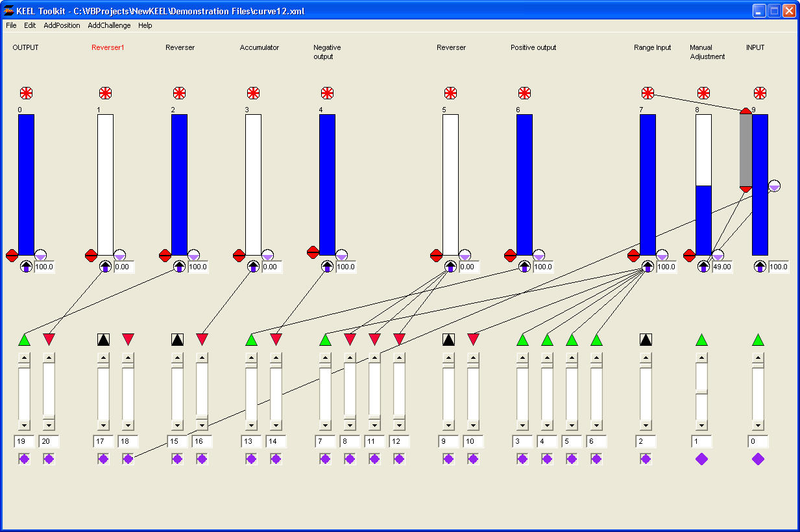Click the red inverted triangle above slider 20
The image size is (800, 532).
pyautogui.click(x=49, y=339)
